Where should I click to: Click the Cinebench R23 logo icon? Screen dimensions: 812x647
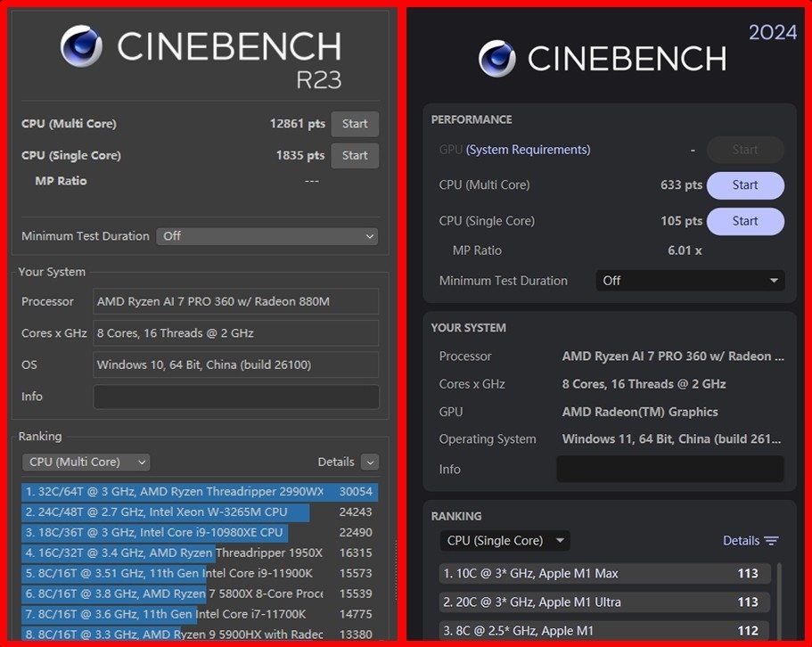[81, 46]
